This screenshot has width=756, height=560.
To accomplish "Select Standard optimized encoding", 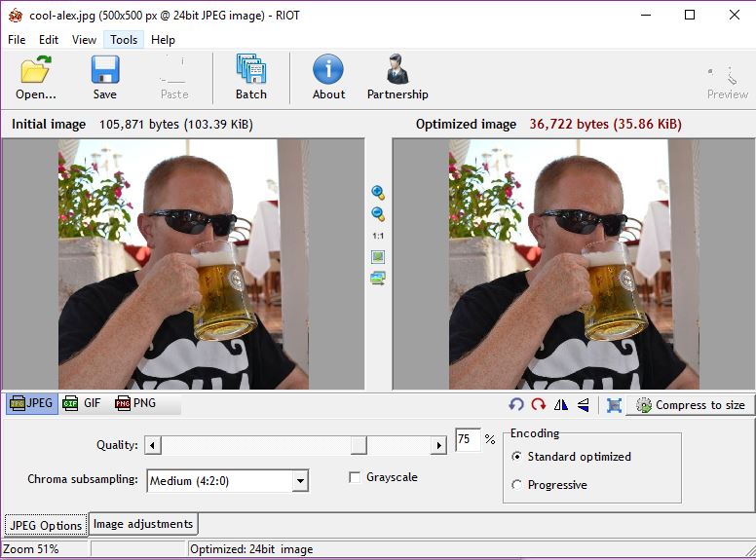I will tap(516, 457).
